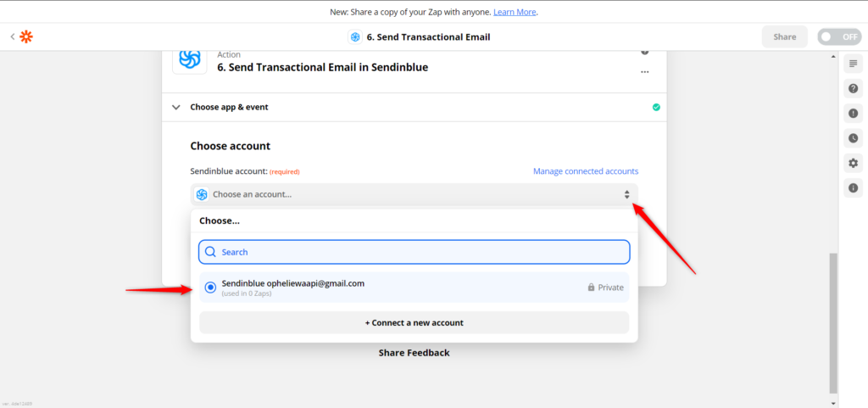Image resolution: width=868 pixels, height=408 pixels.
Task: Click the 6. Send Transactional Email title
Action: point(428,37)
